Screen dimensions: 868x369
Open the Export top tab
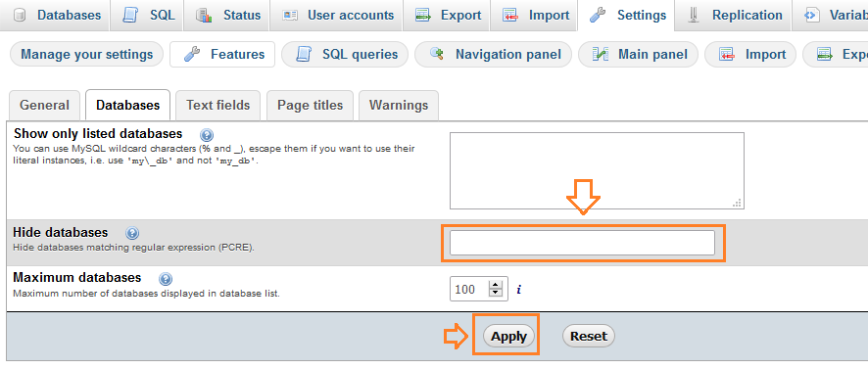click(x=447, y=16)
